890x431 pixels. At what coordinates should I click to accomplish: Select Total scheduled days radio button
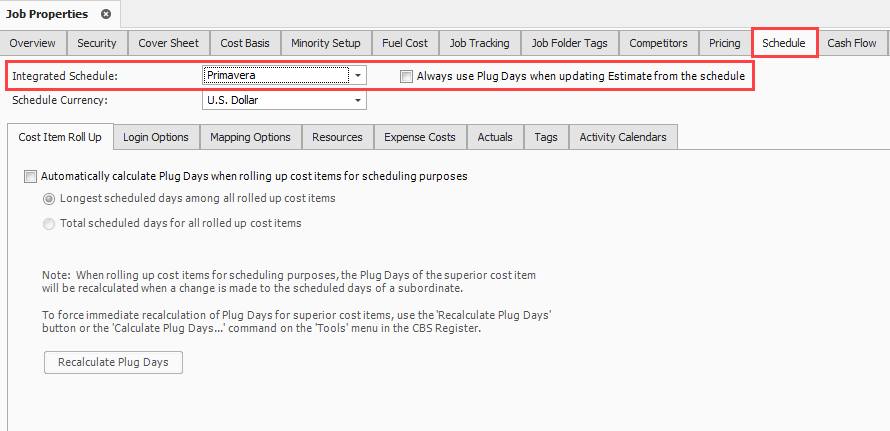50,224
